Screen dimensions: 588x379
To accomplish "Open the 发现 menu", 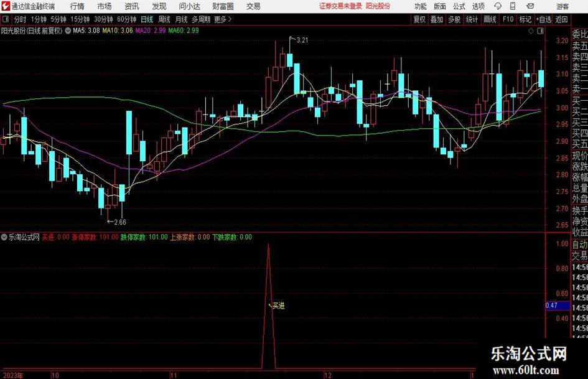I will pos(159,6).
